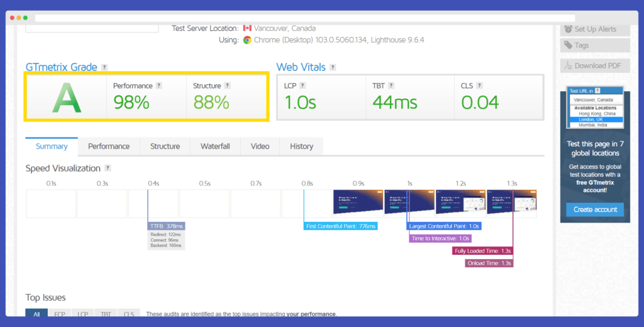Open the Video tab
The height and width of the screenshot is (327, 644).
260,147
